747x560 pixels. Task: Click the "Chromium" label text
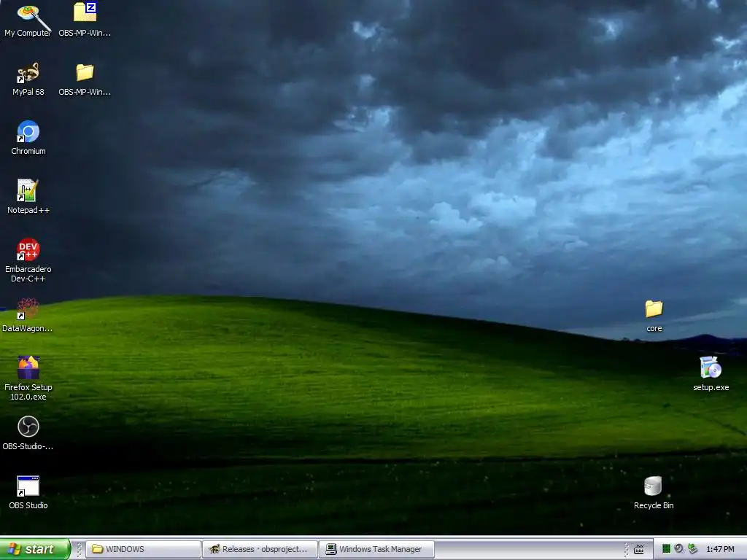28,151
